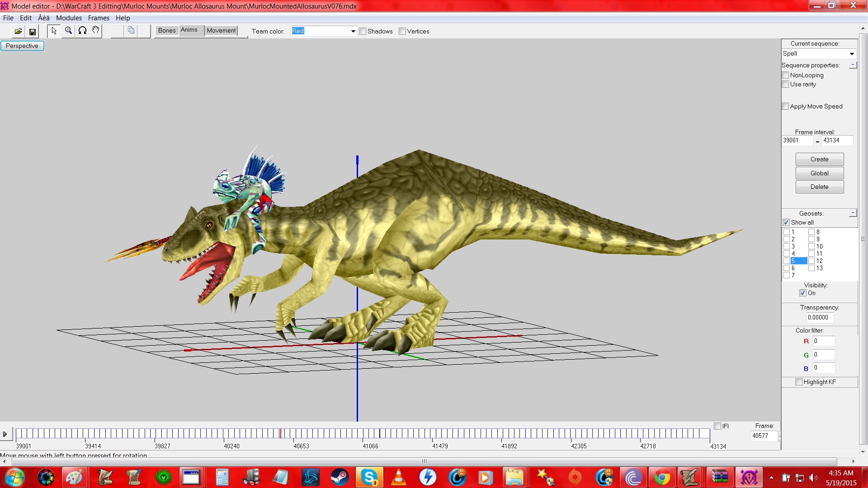Open the lightning bolt Daemon Tools icon
This screenshot has width=868, height=488.
428,477
